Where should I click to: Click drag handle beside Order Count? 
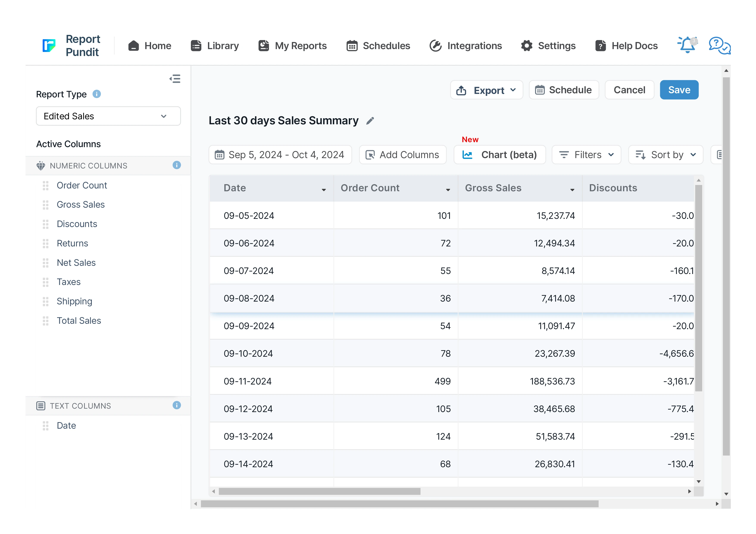pos(45,185)
